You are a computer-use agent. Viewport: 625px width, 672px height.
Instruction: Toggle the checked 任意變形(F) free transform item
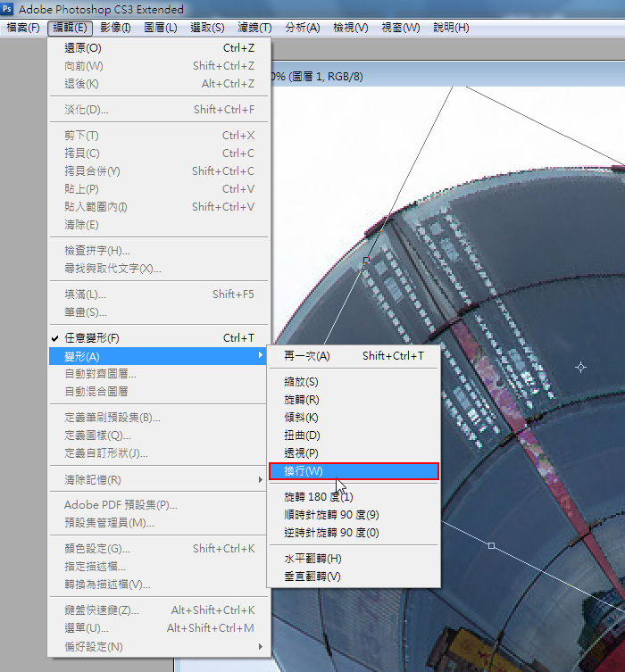pos(91,338)
